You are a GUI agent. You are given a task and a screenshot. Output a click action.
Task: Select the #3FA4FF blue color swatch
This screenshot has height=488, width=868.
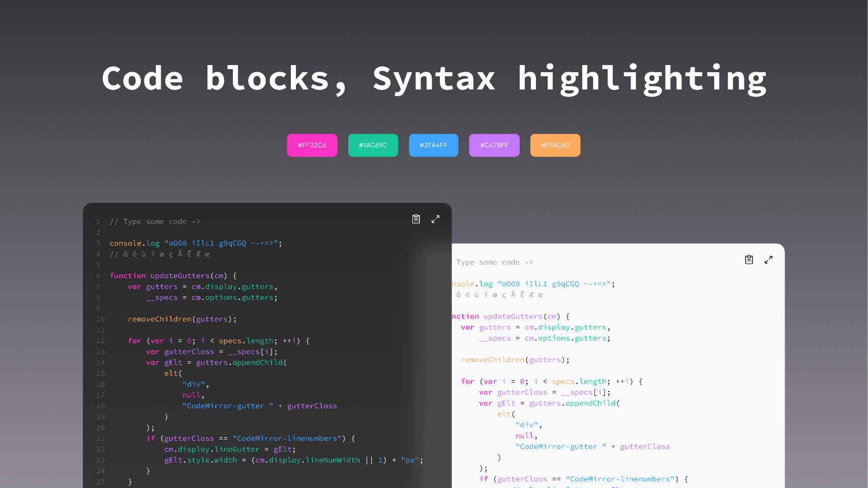click(x=433, y=145)
